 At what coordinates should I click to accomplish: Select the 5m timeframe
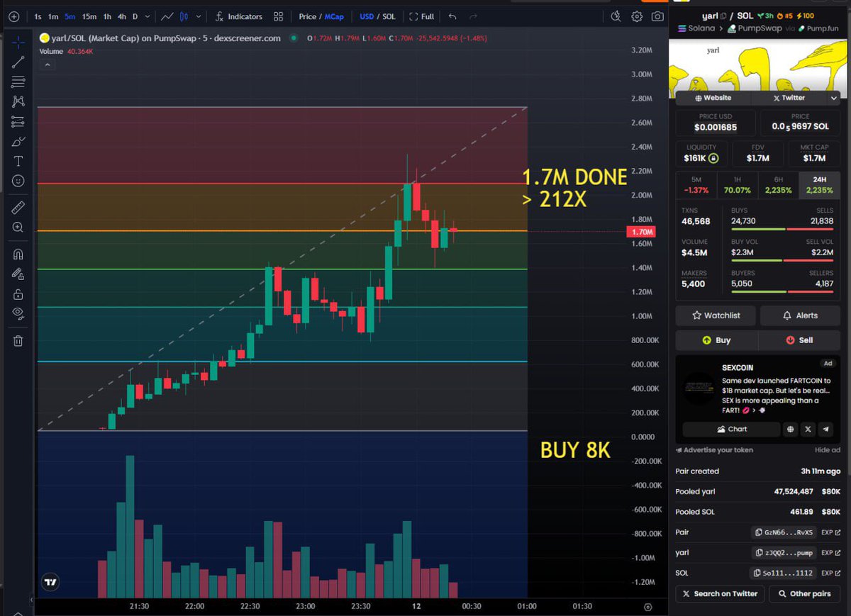point(69,16)
